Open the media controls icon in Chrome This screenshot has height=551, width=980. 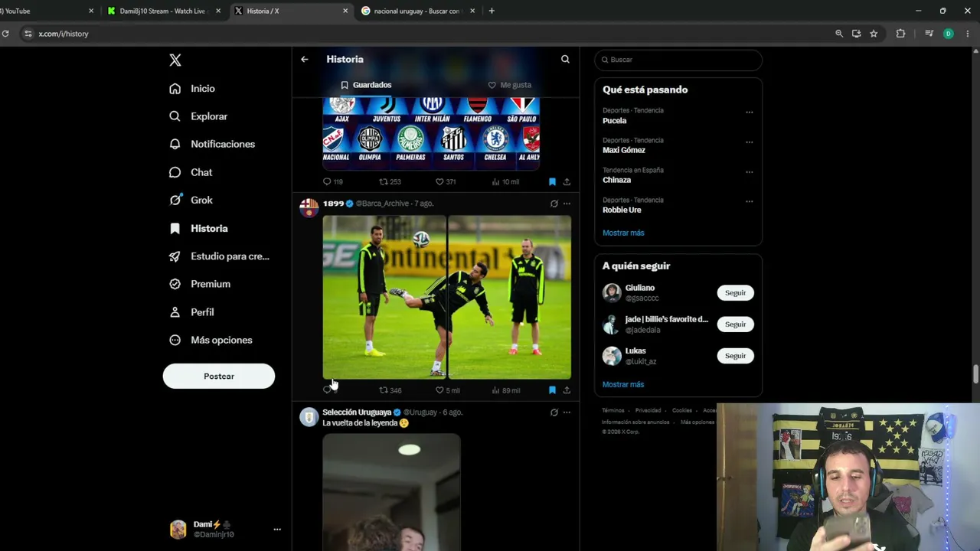(929, 34)
